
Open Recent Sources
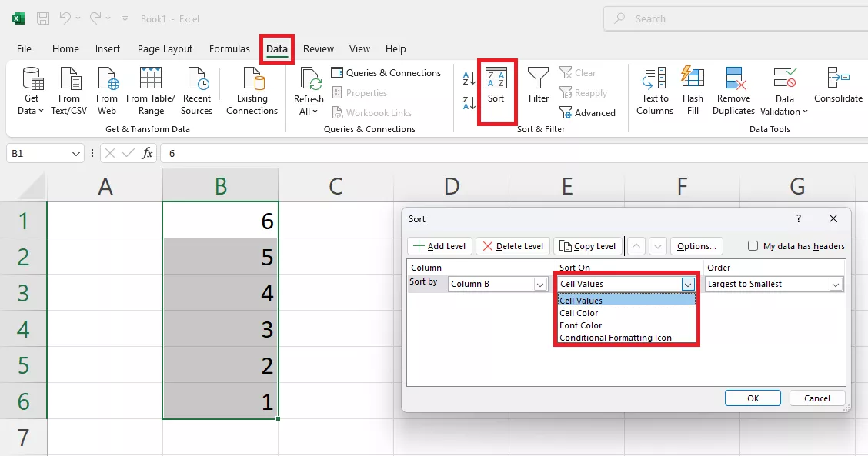point(196,91)
